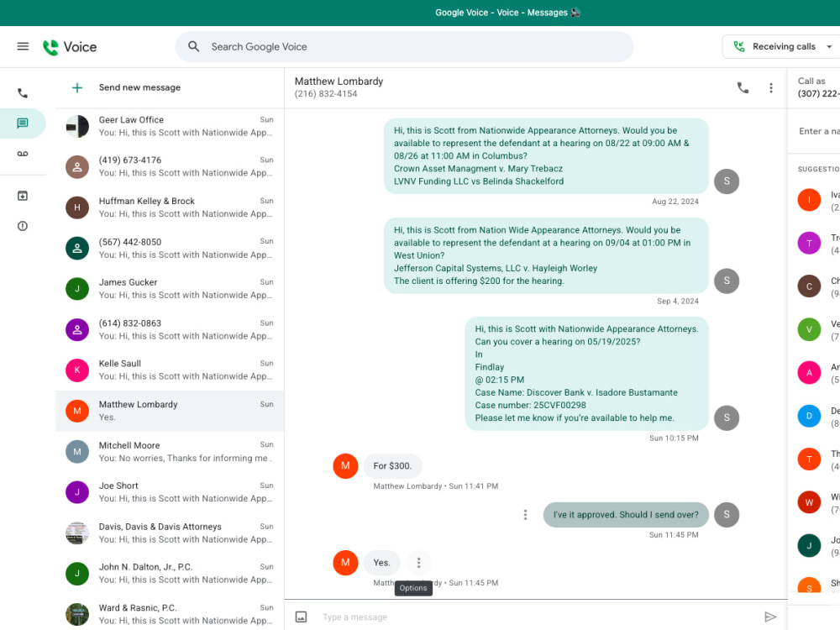The image size is (840, 630).
Task: Click Send new message button
Action: click(139, 88)
